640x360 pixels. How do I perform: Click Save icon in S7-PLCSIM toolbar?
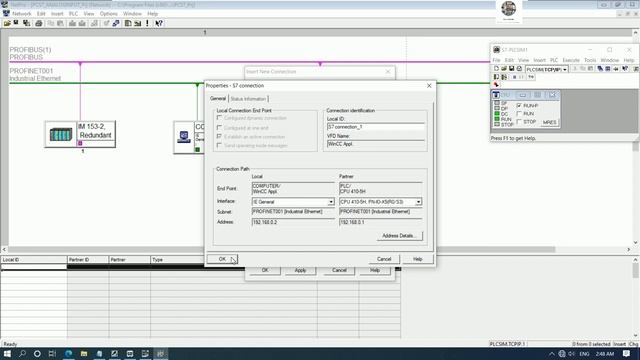click(511, 69)
